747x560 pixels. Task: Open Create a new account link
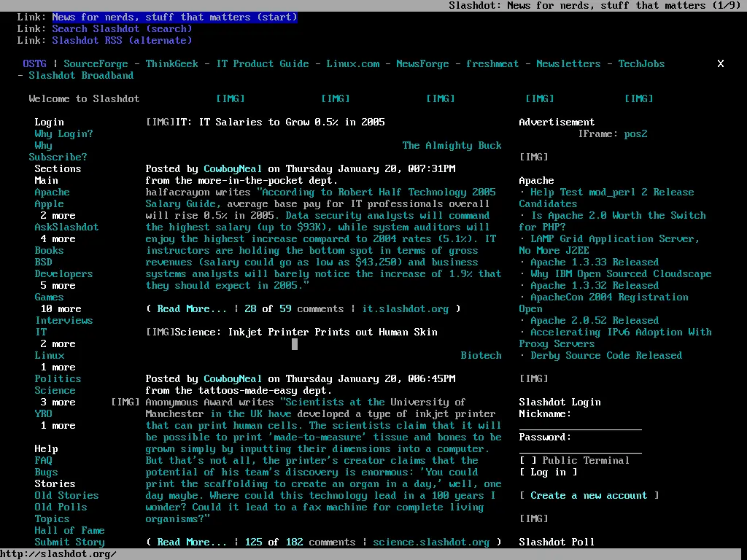click(x=589, y=495)
